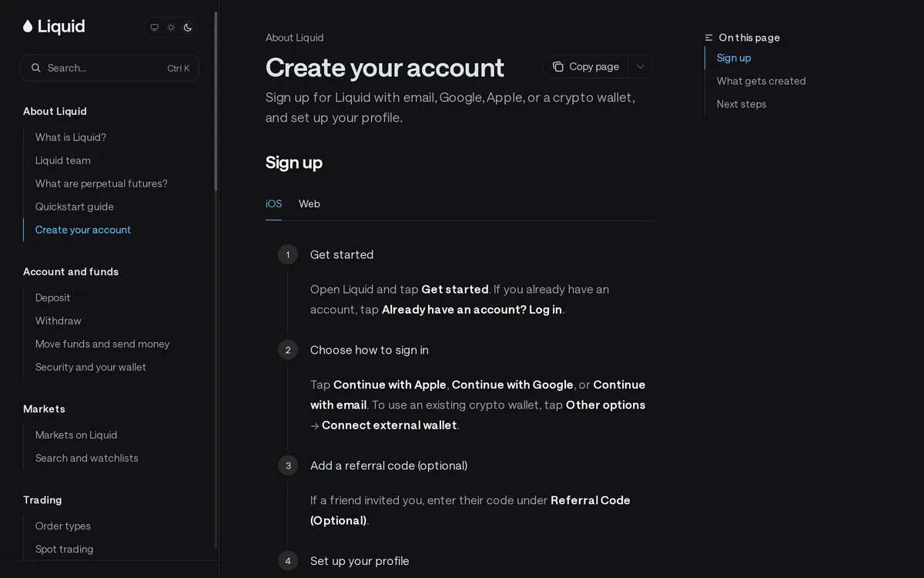
Task: Switch to light theme sun icon
Action: click(171, 27)
